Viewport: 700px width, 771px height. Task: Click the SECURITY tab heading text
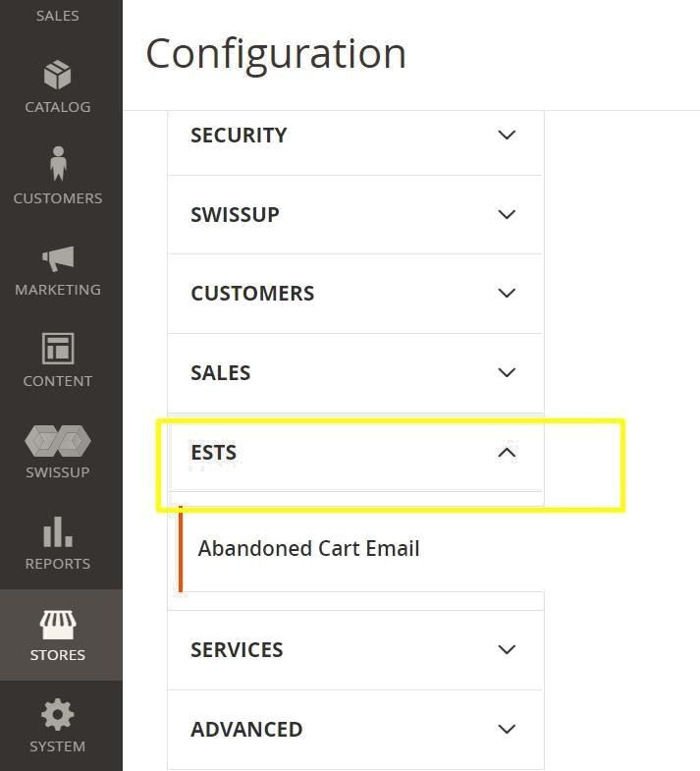pyautogui.click(x=239, y=136)
